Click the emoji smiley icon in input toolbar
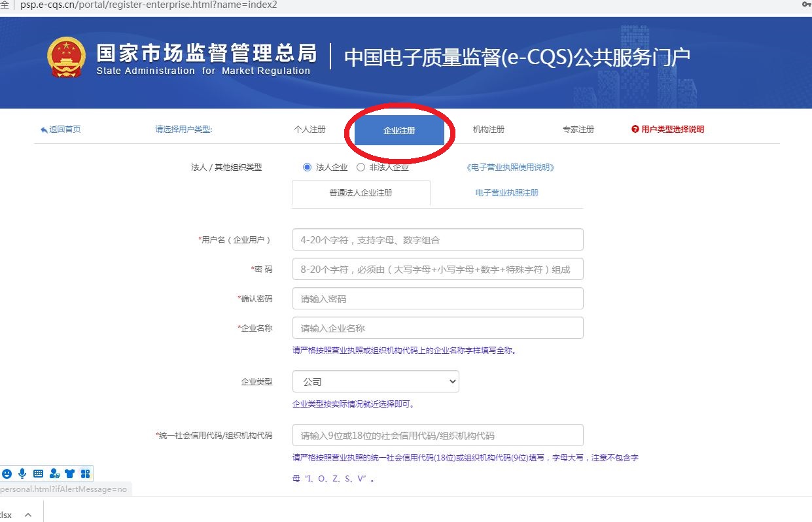The image size is (812, 522). point(7,474)
